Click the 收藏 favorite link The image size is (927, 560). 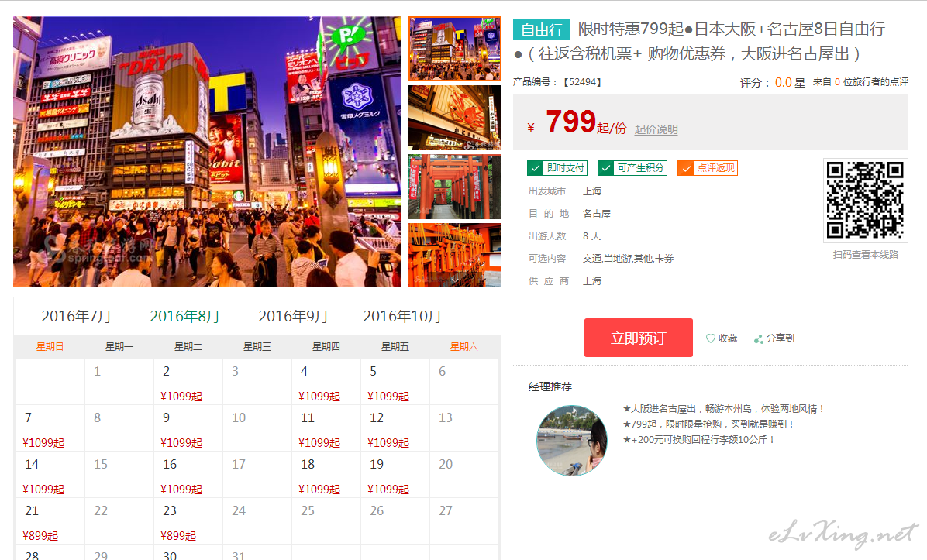(x=728, y=338)
